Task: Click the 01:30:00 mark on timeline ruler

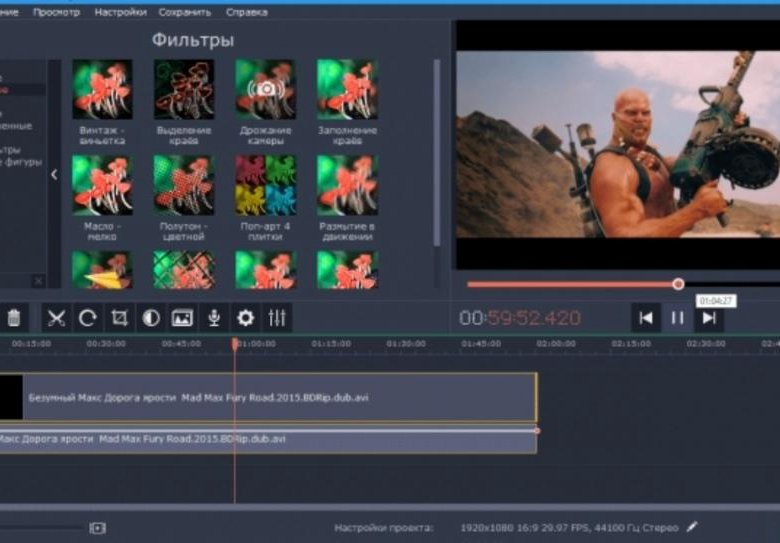Action: [x=406, y=344]
